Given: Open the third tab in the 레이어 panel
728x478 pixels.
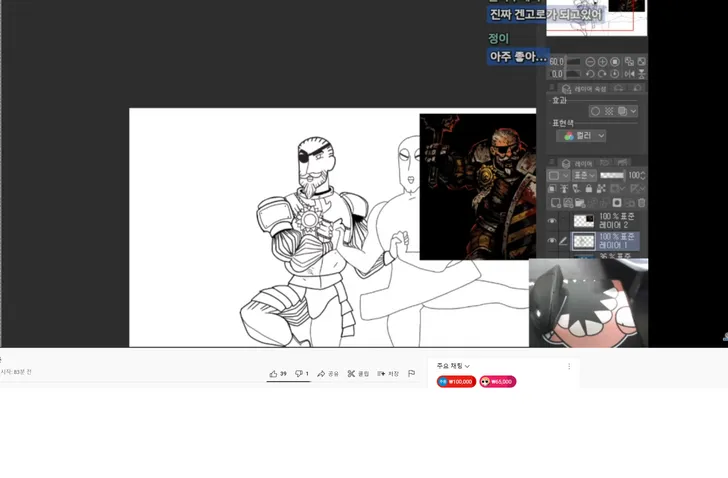Looking at the screenshot, I should pos(623,163).
